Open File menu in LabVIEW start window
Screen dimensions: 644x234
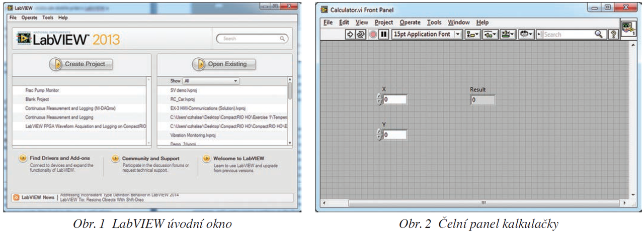[x=13, y=18]
